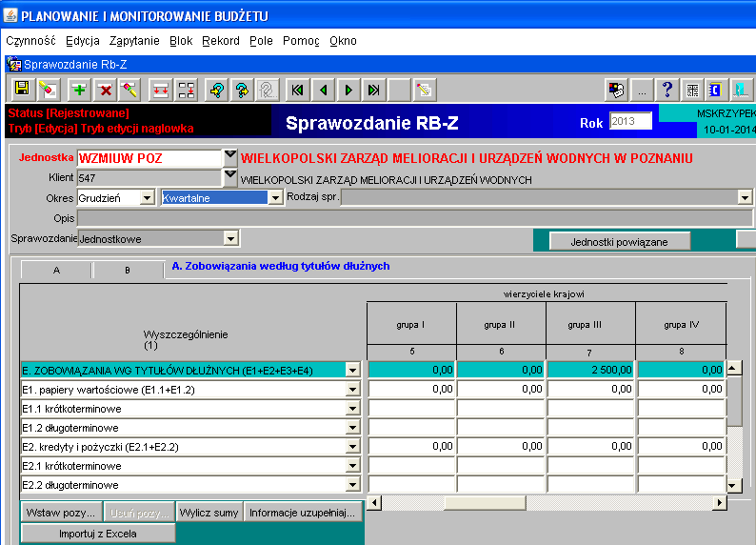The height and width of the screenshot is (545, 756).
Task: Click the exit door icon
Action: pyautogui.click(x=741, y=90)
